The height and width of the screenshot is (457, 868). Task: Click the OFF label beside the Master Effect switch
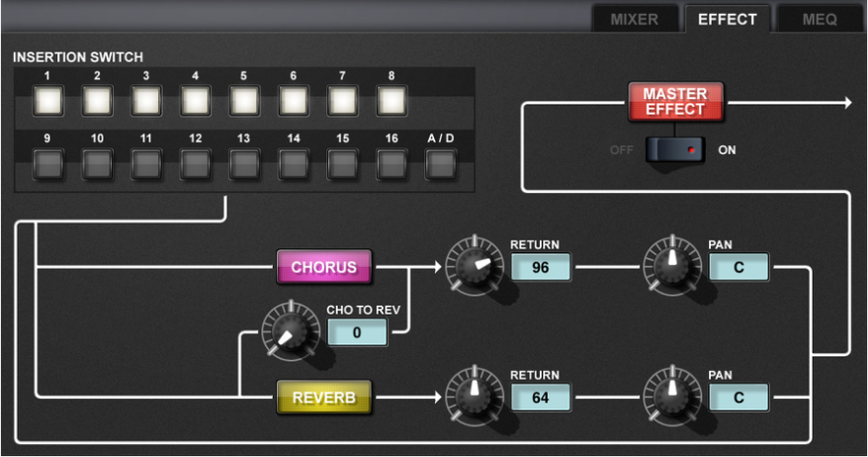(621, 150)
